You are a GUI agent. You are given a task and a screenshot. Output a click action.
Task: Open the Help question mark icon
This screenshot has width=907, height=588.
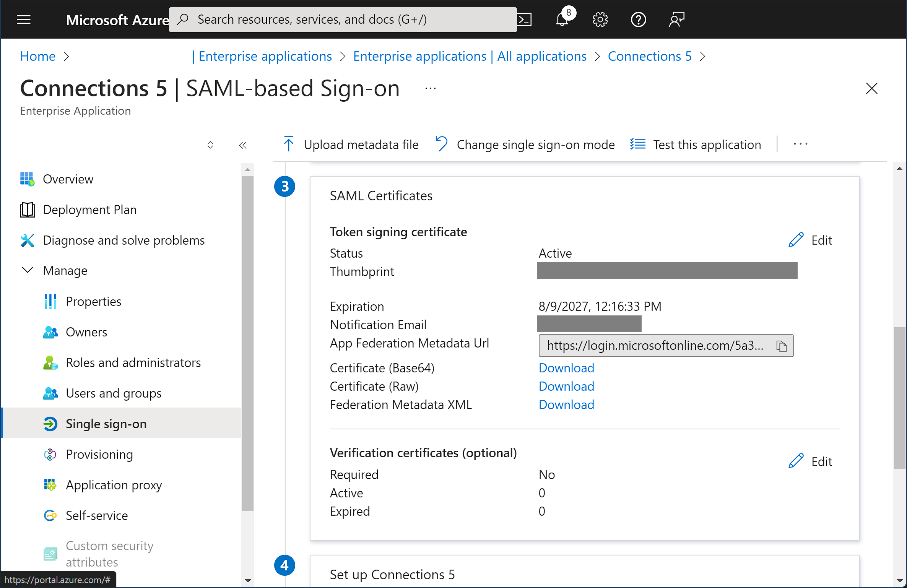tap(638, 19)
